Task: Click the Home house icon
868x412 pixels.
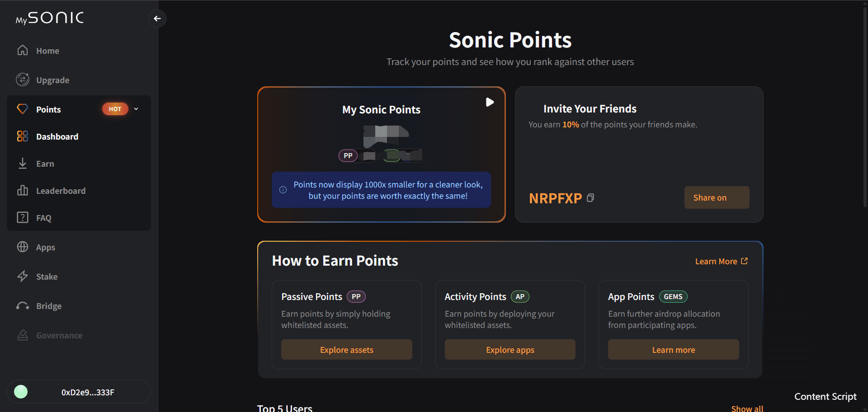Action: pos(23,50)
